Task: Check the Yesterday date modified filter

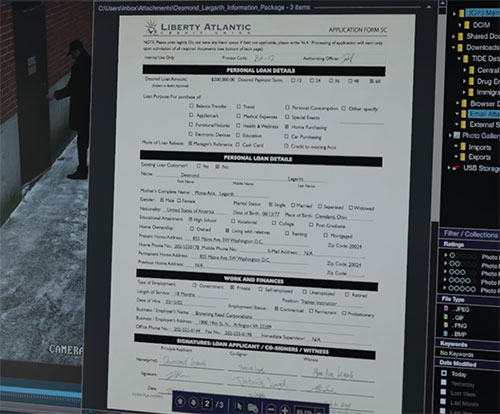Action: [444, 382]
